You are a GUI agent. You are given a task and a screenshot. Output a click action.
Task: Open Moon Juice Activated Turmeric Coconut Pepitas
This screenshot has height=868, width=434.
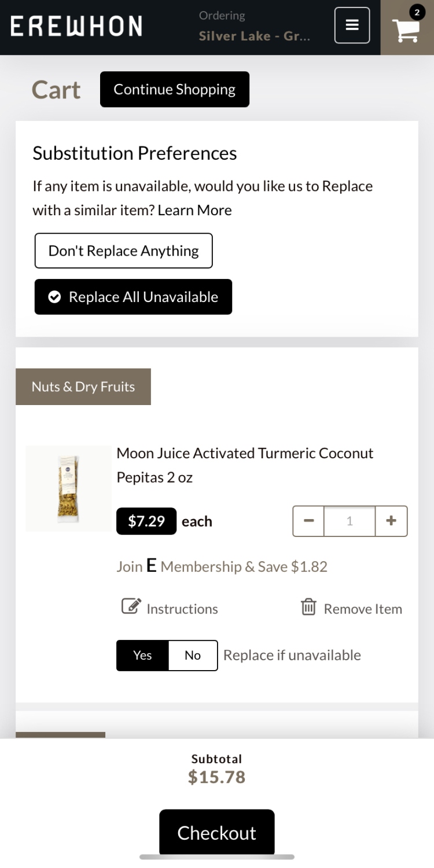pyautogui.click(x=245, y=465)
